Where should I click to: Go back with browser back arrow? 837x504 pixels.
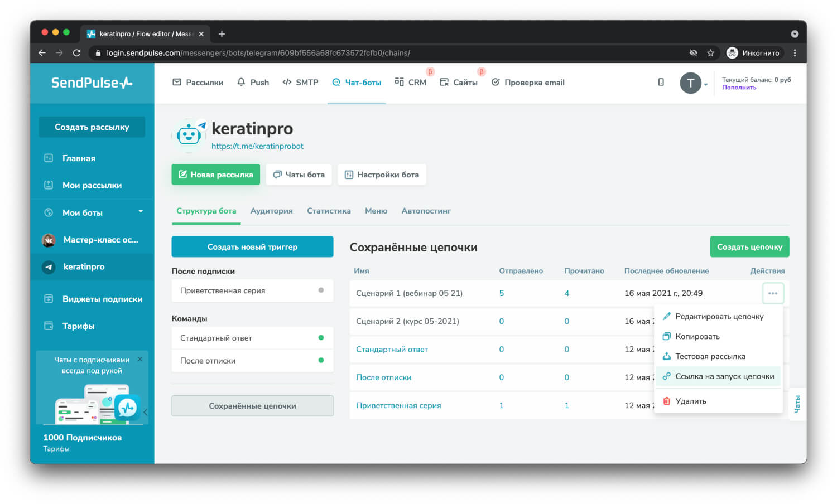(42, 53)
